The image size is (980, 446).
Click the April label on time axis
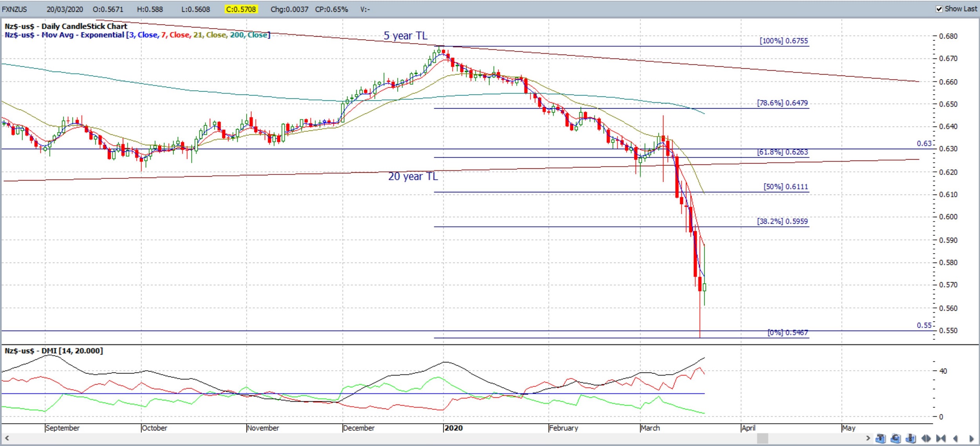click(748, 428)
